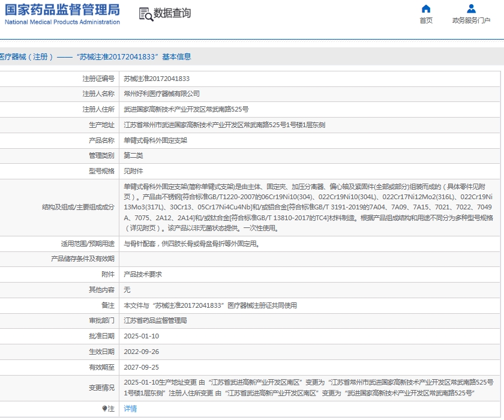504x420 pixels.
Task: Click the 数据查询 magnifier document icon
Action: click(146, 14)
